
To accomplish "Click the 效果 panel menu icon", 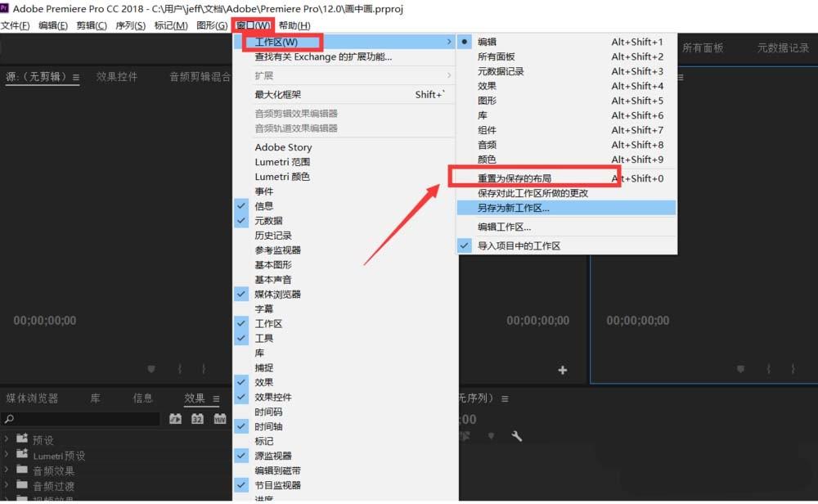I will [x=214, y=398].
